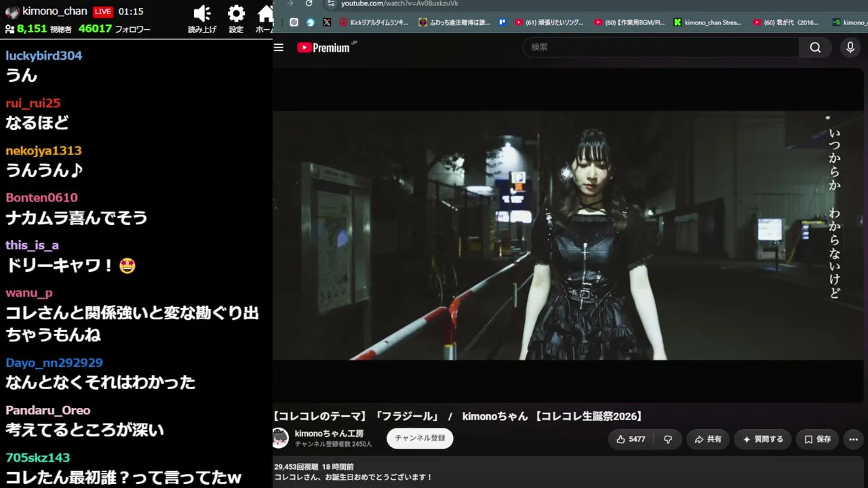Click chat message うんうん♪
This screenshot has height=488, width=868.
coord(44,170)
